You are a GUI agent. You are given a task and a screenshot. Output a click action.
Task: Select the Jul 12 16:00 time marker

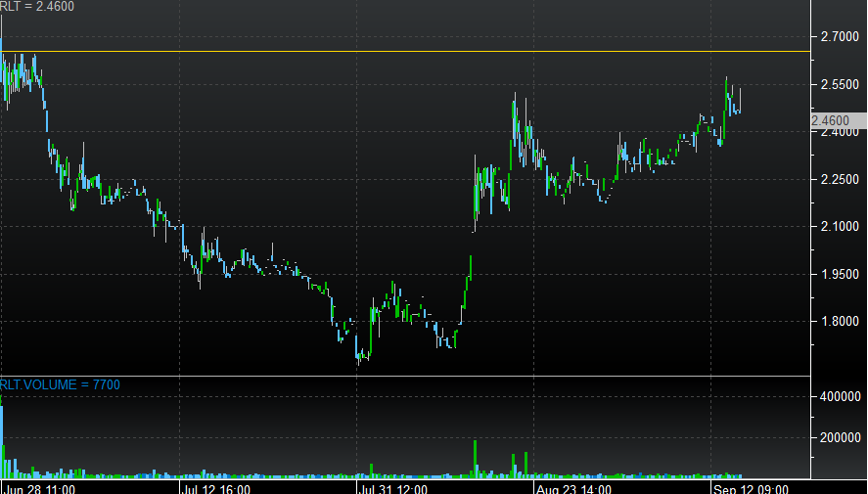coord(216,487)
